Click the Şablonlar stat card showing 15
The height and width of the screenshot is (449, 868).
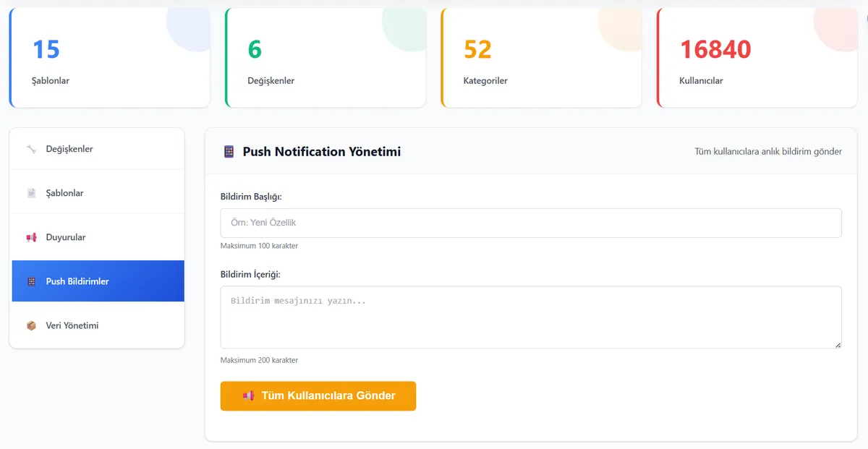tap(110, 59)
